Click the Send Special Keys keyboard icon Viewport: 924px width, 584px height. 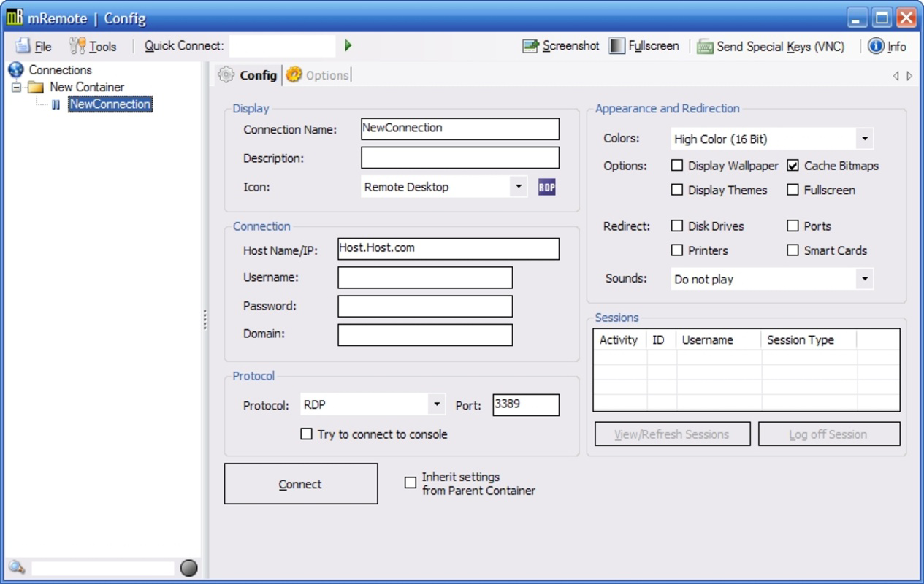click(705, 47)
